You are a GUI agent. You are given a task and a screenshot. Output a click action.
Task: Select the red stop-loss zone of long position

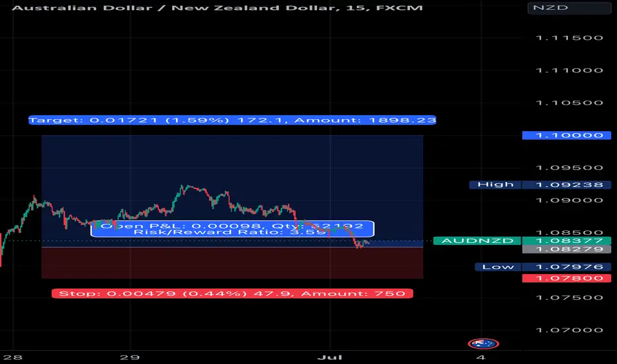(x=232, y=263)
